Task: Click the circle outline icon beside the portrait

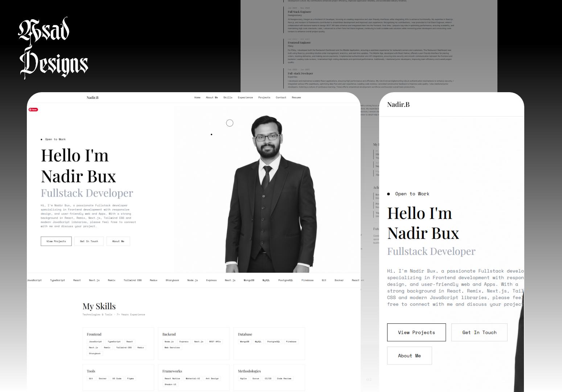Action: click(x=230, y=123)
